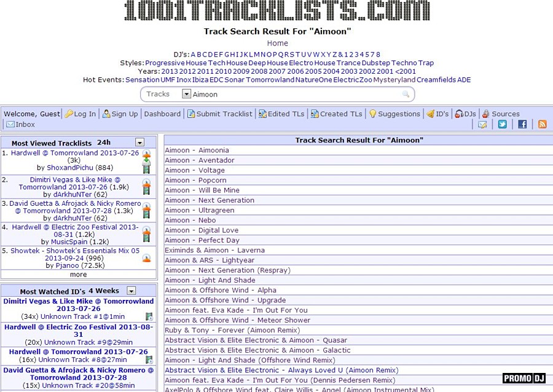Click play icon in Dimitri Vegas Most Viewed row

point(146,183)
